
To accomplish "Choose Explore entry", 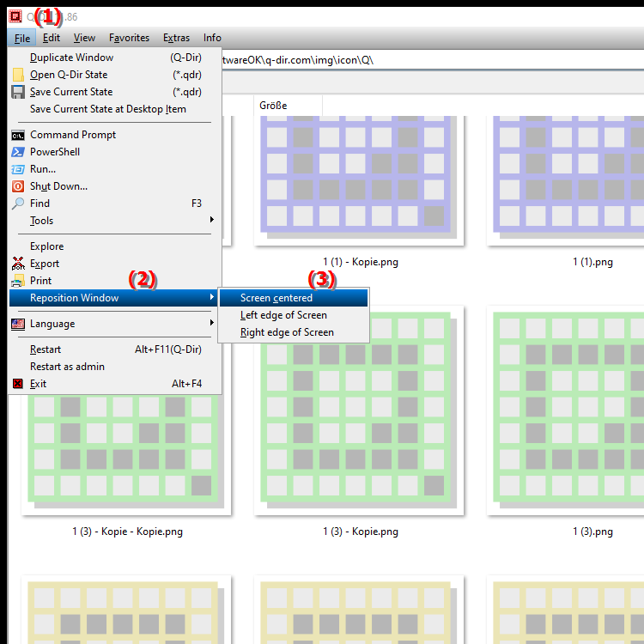I will tap(114, 246).
